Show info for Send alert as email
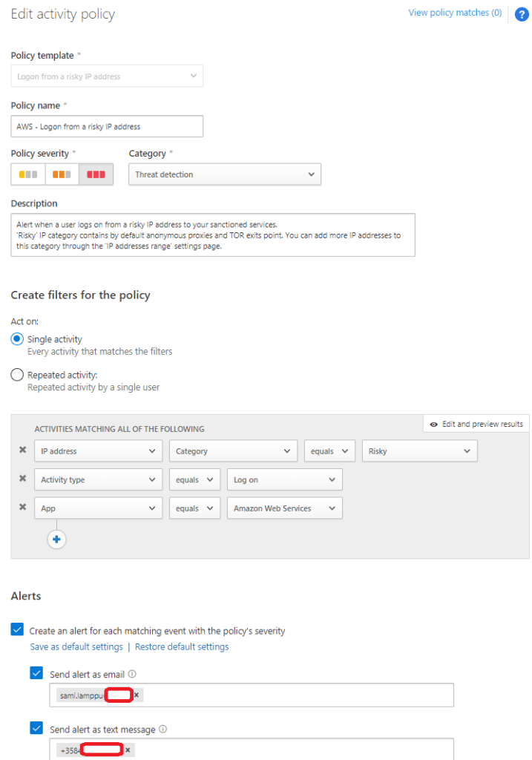Image resolution: width=532 pixels, height=760 pixels. 132,675
